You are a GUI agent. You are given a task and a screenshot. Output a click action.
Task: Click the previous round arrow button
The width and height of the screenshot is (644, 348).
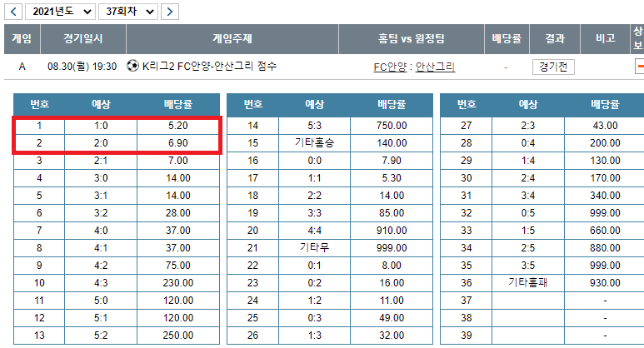13,11
